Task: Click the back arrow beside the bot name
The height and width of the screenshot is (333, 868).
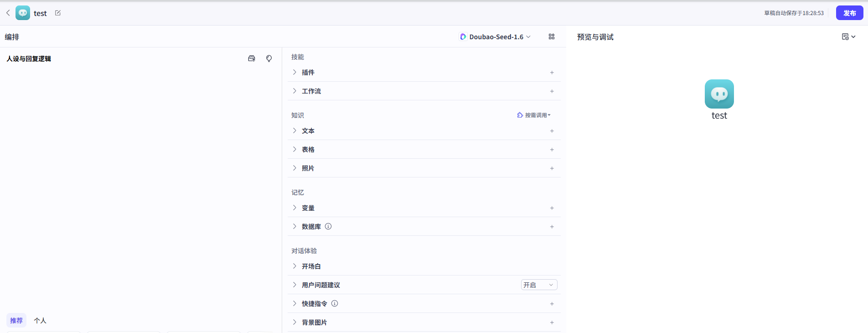Action: pyautogui.click(x=8, y=13)
